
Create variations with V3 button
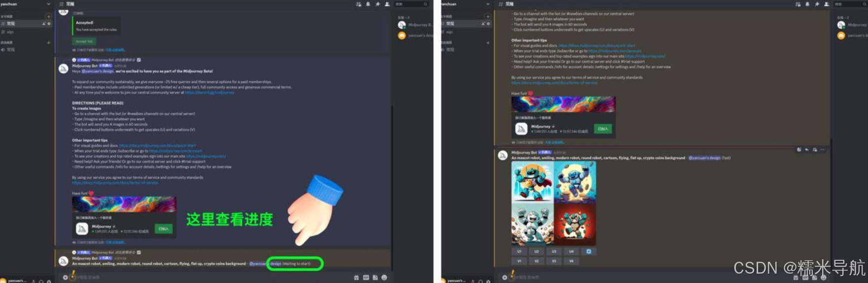pos(554,261)
